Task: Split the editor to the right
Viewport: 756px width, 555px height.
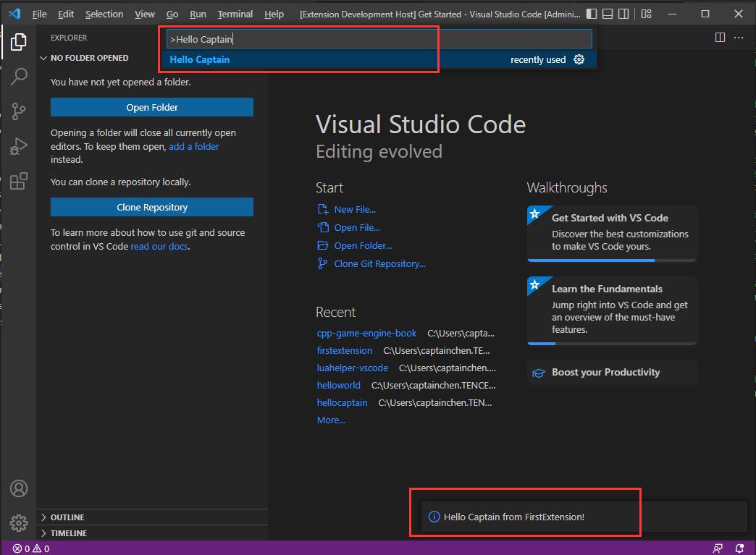Action: pyautogui.click(x=720, y=38)
